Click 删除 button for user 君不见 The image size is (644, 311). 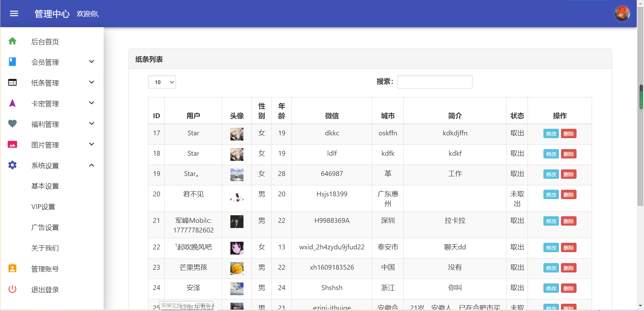coord(569,195)
